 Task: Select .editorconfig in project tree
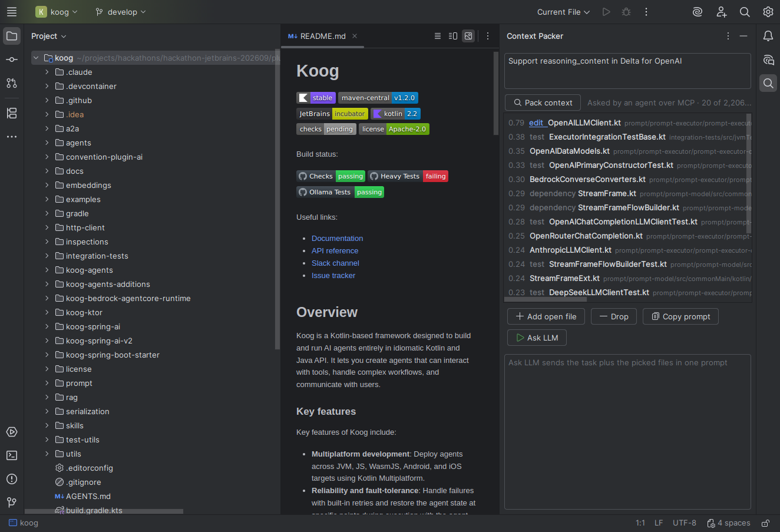click(90, 468)
